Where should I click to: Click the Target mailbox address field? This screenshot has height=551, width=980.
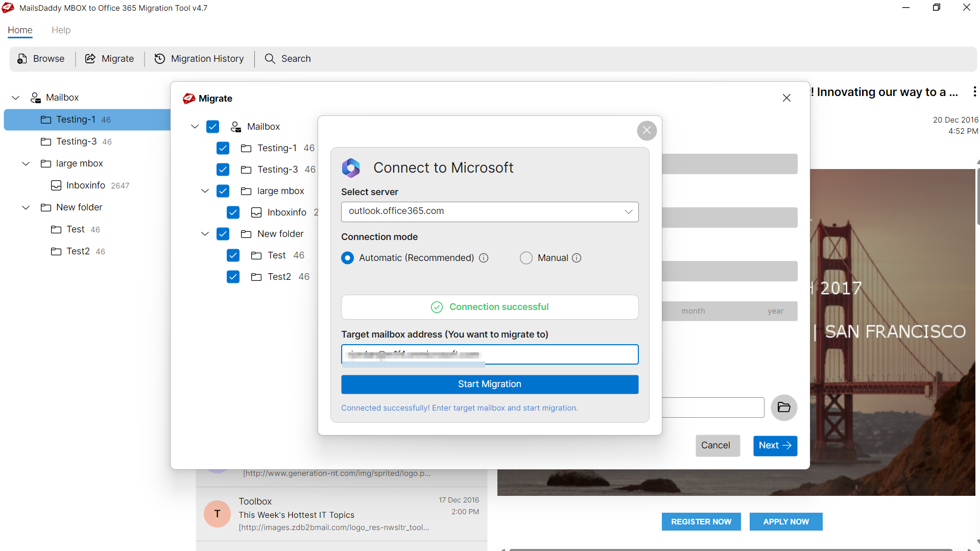tap(490, 354)
